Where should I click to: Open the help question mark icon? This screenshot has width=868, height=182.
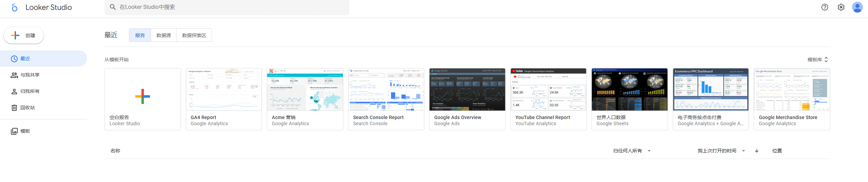824,7
